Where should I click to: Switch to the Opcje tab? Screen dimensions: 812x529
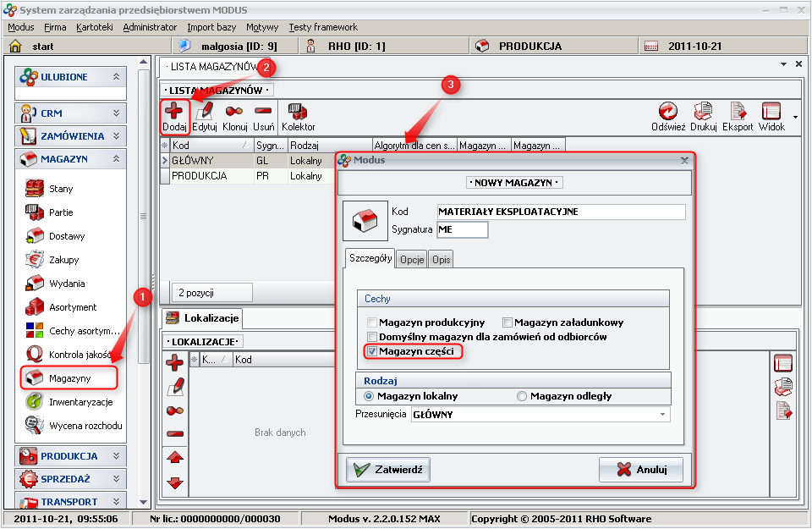tap(412, 260)
